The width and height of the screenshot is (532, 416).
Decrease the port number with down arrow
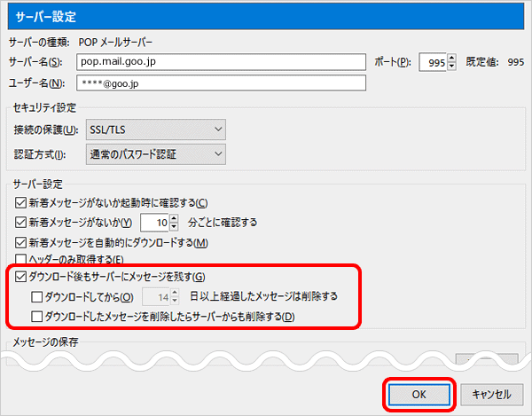(x=452, y=66)
